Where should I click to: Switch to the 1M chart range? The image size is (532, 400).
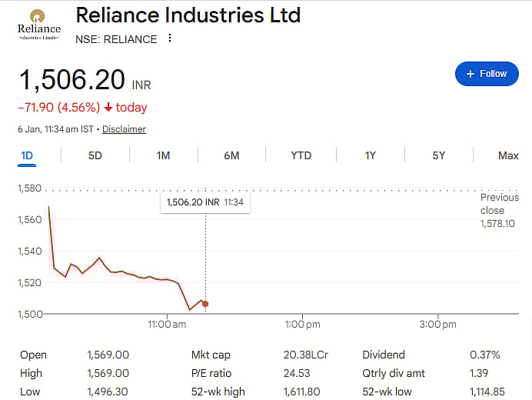pos(163,155)
